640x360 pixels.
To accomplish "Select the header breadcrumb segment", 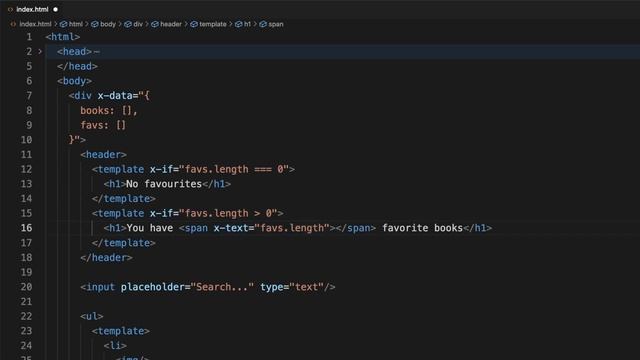I will click(x=171, y=24).
